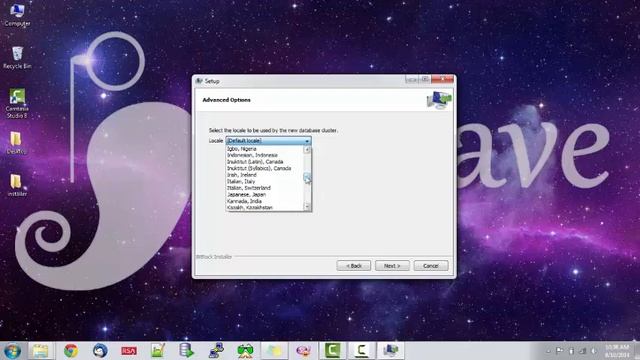
Task: Click locale list scroll down arrow
Action: click(307, 207)
